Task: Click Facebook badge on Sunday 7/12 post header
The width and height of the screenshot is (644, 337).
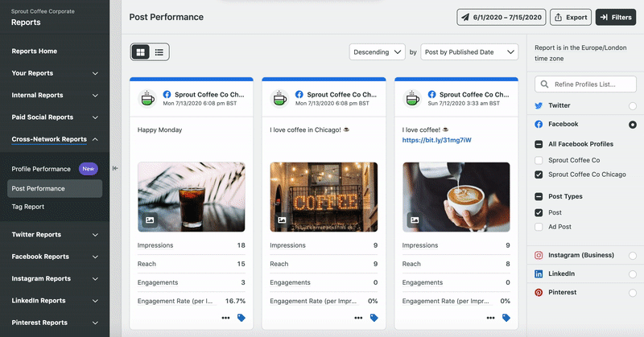Action: coord(431,94)
